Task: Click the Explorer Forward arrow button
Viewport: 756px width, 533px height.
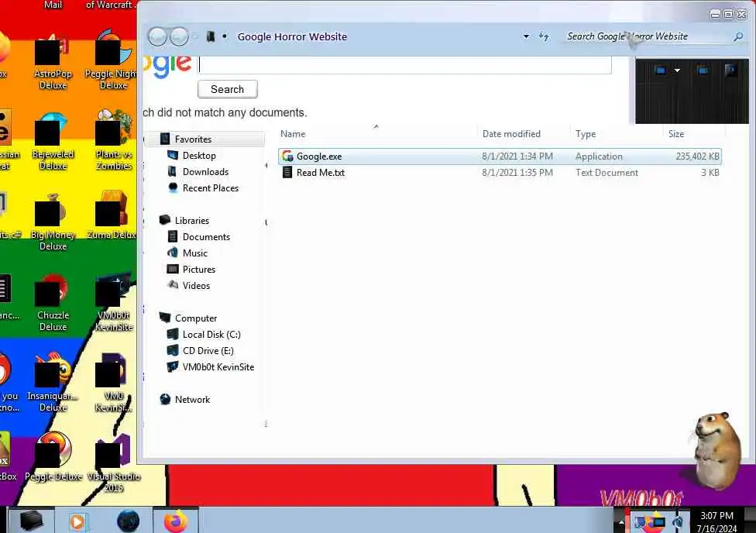Action: [x=180, y=36]
